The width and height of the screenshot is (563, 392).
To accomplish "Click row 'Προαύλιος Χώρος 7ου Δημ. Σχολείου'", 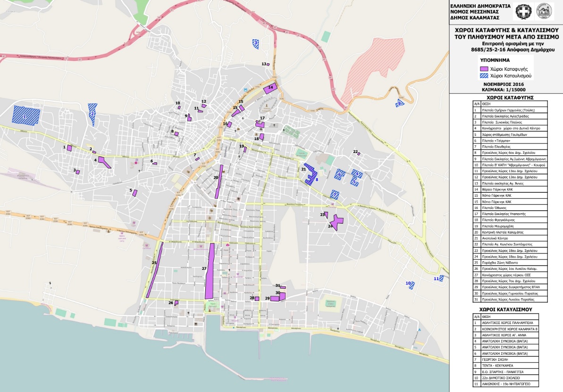I will click(x=510, y=281).
